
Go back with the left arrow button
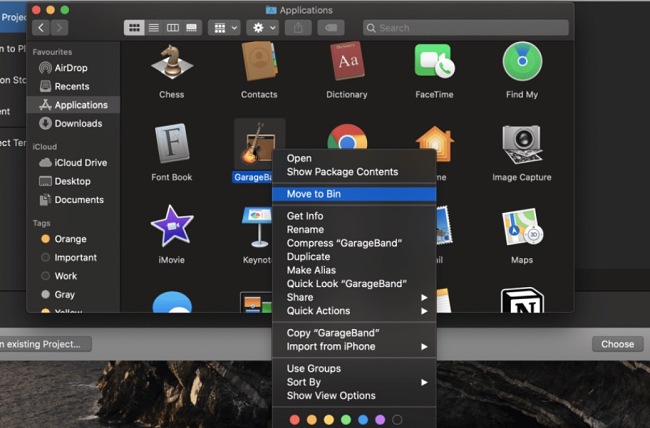[x=41, y=28]
